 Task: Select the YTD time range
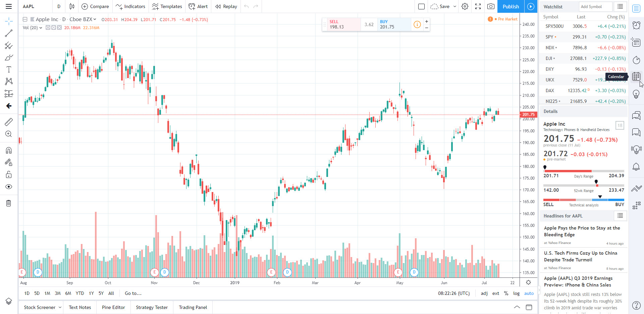[x=80, y=293]
